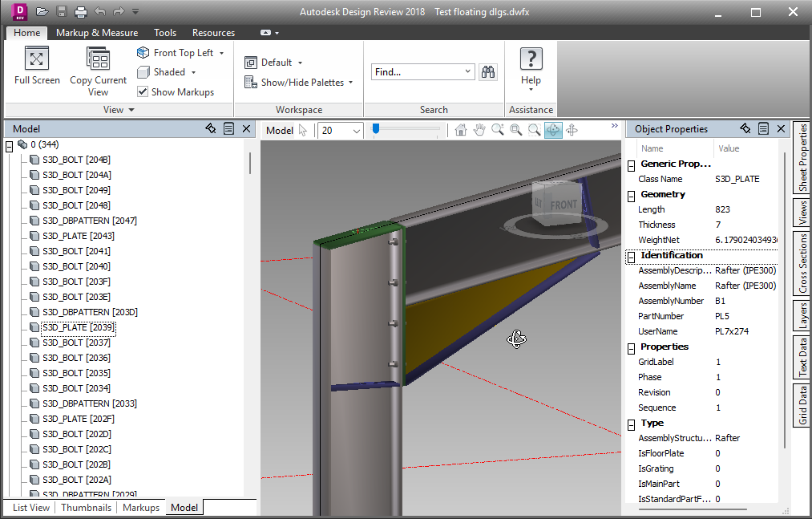Collapse the Geometry properties section

[x=631, y=195]
